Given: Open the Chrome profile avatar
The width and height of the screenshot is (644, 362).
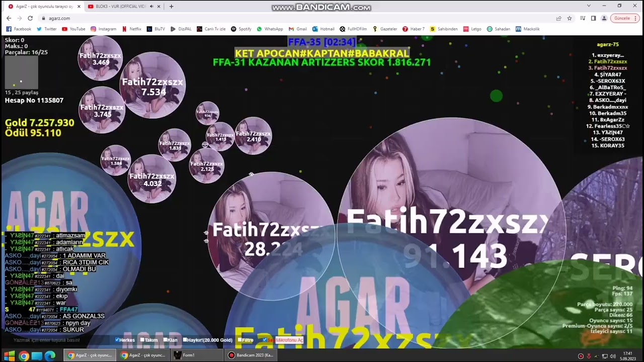Looking at the screenshot, I should [604, 18].
